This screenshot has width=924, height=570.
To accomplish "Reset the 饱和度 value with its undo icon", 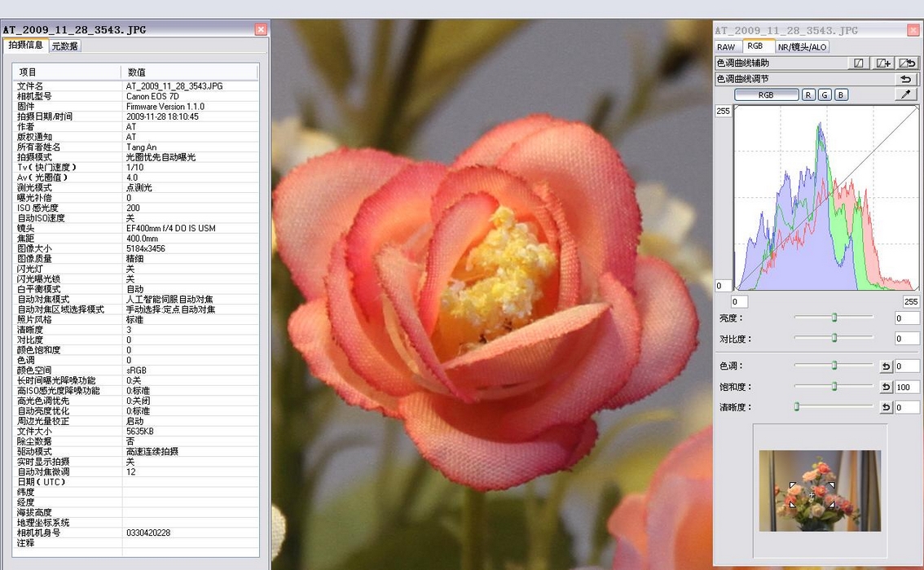I will pos(886,387).
